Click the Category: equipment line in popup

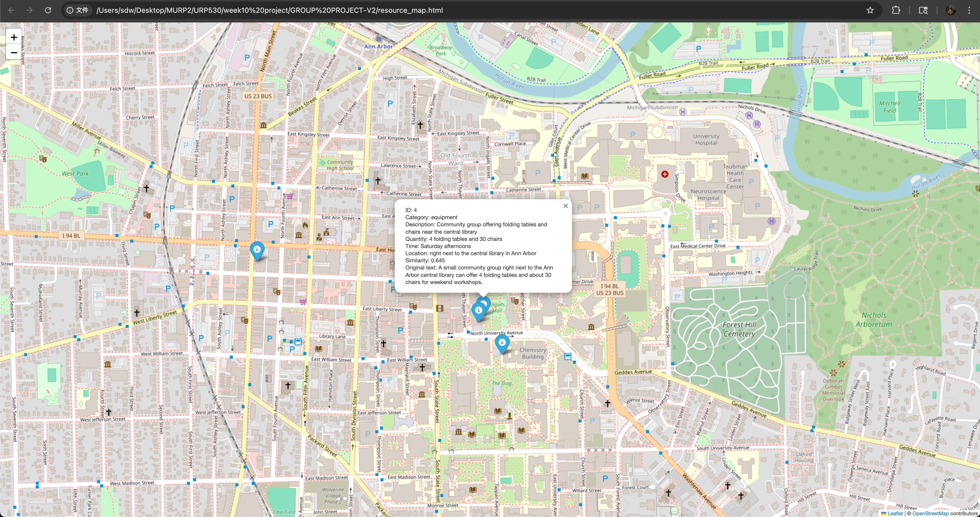pos(432,217)
